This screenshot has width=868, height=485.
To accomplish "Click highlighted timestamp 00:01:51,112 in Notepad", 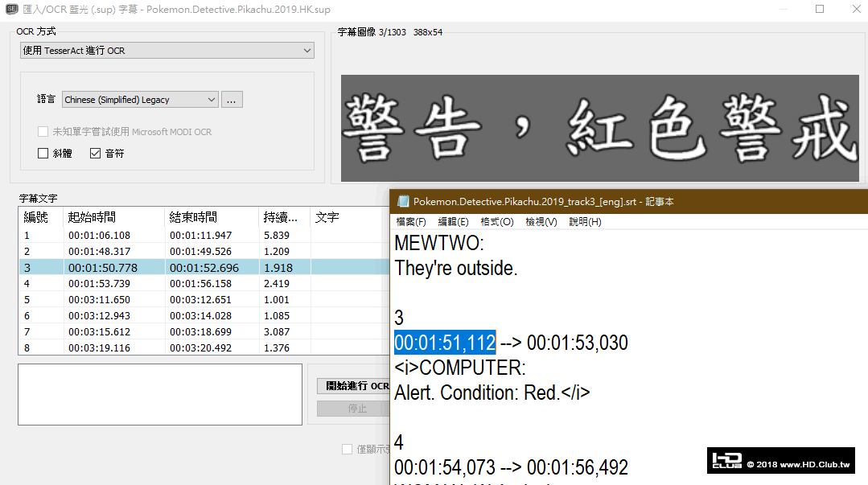I will click(x=445, y=343).
